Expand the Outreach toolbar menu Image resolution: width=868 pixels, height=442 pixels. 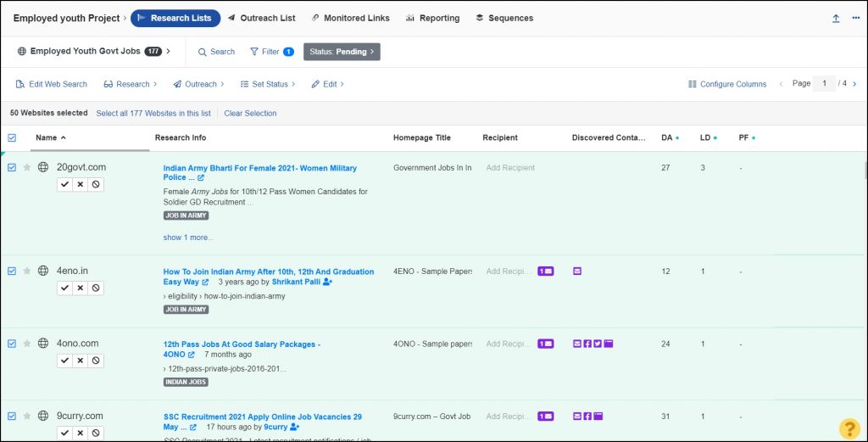(198, 84)
